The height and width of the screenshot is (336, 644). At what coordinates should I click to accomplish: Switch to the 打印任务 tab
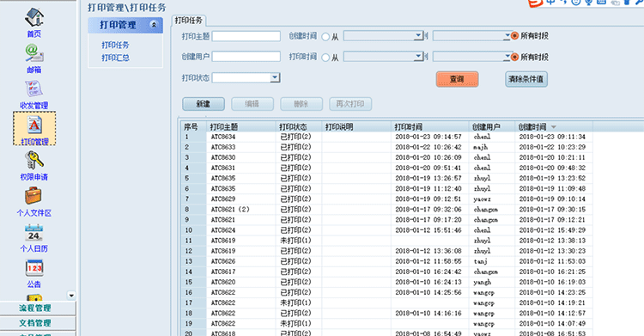[x=189, y=20]
